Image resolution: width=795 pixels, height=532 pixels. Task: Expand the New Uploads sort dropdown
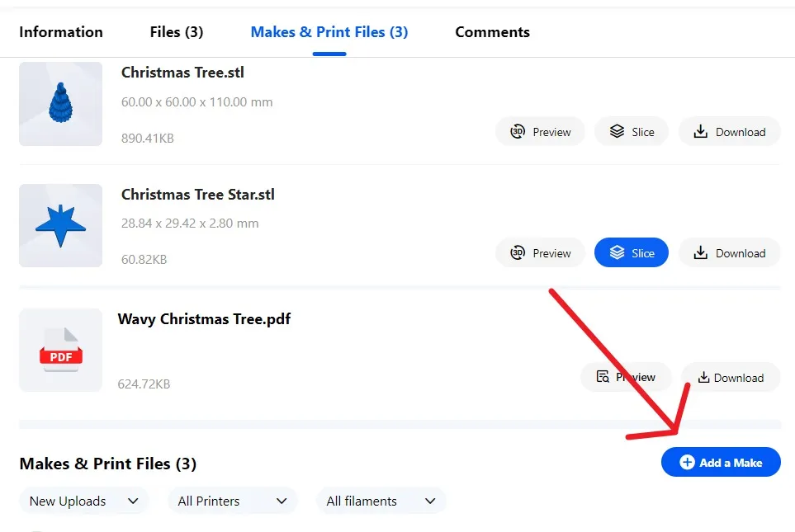[83, 501]
